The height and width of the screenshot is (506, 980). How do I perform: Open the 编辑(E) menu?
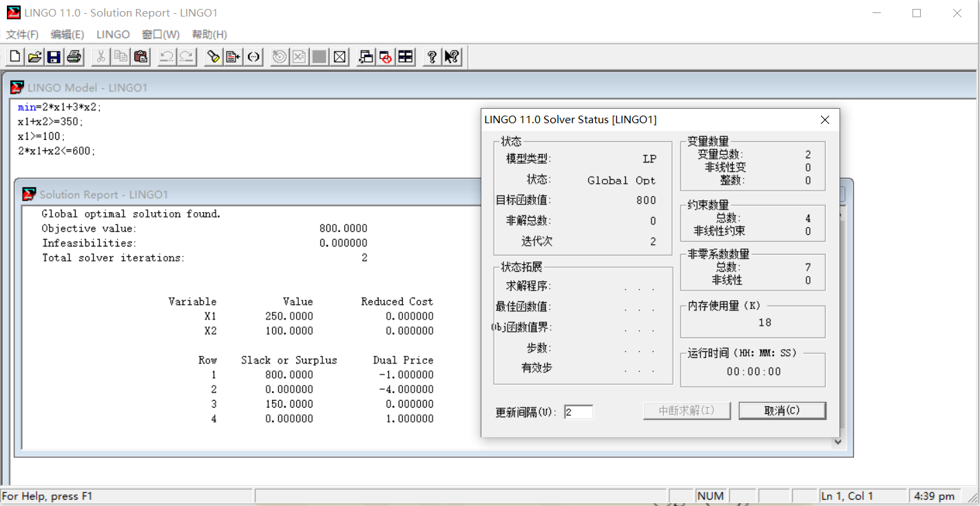67,34
